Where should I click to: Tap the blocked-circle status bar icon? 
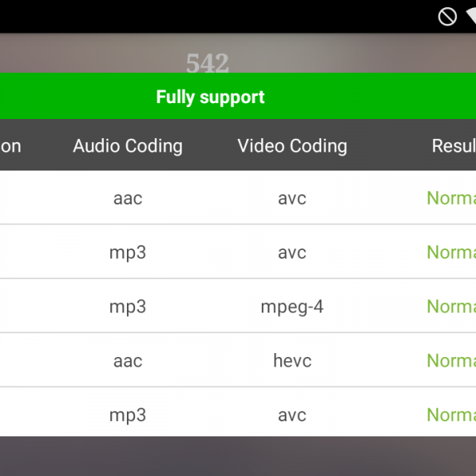pyautogui.click(x=447, y=16)
